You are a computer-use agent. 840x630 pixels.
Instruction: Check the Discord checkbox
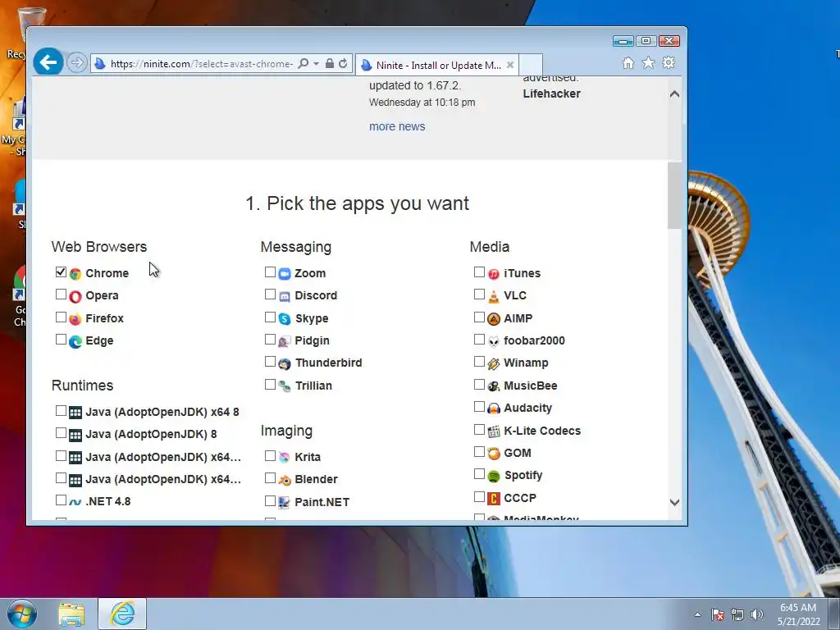(x=270, y=294)
